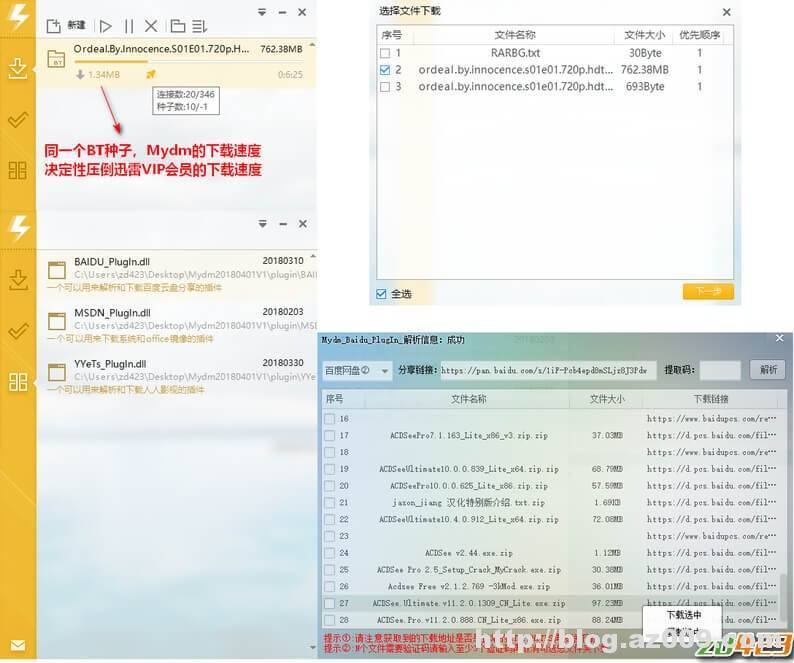Open download link for row 20 ACDSeePro10.0.0.625

point(711,486)
